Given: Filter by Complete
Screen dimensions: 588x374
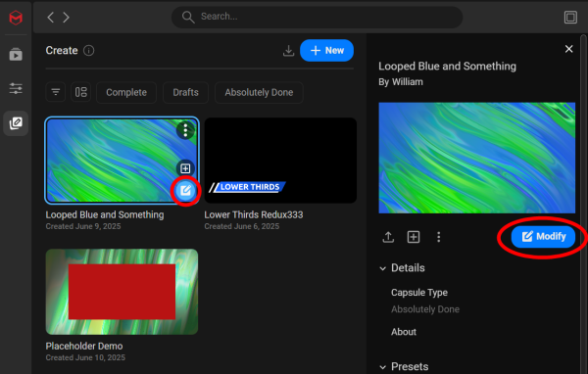Looking at the screenshot, I should click(126, 92).
